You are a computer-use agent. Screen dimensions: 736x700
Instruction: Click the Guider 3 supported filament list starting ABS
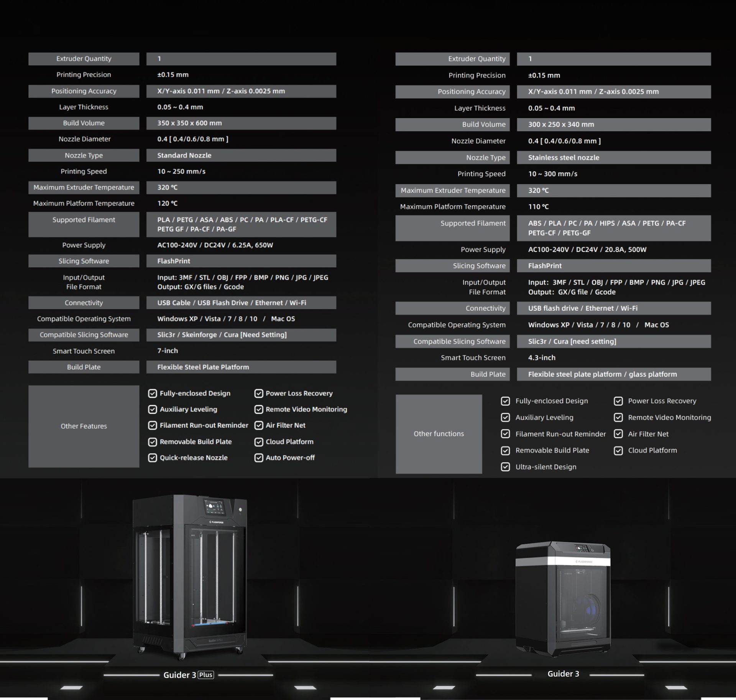(606, 228)
